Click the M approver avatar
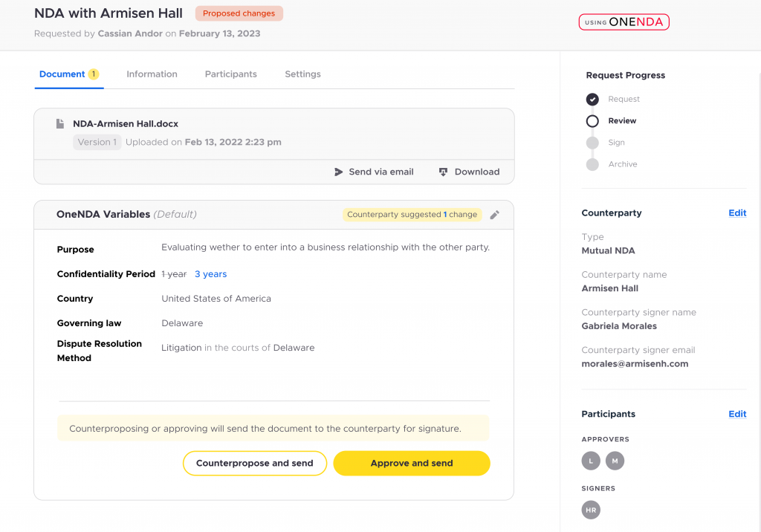This screenshot has height=532, width=761. (615, 461)
